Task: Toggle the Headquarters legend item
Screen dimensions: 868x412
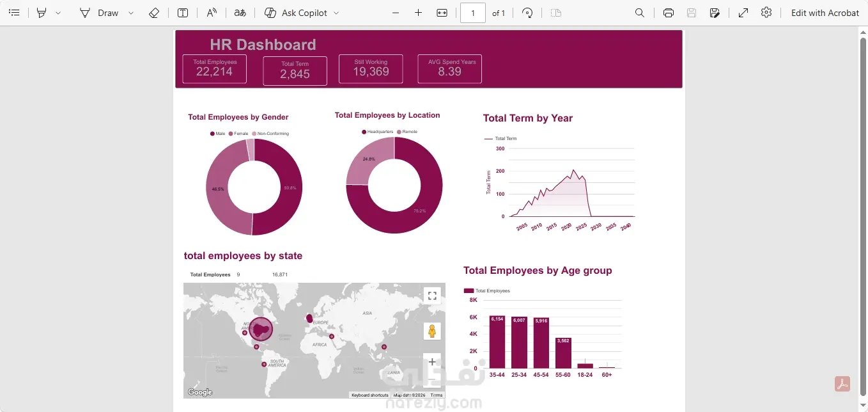Action: (378, 132)
